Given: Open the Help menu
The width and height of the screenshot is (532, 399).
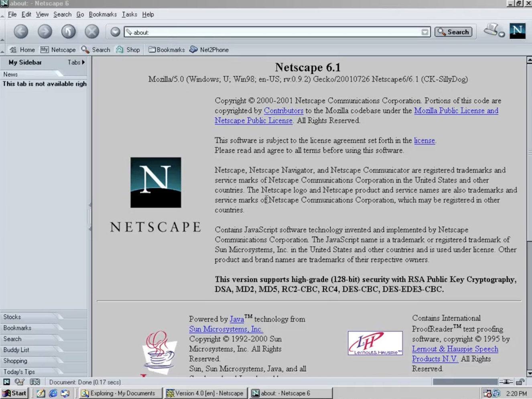Looking at the screenshot, I should (148, 14).
